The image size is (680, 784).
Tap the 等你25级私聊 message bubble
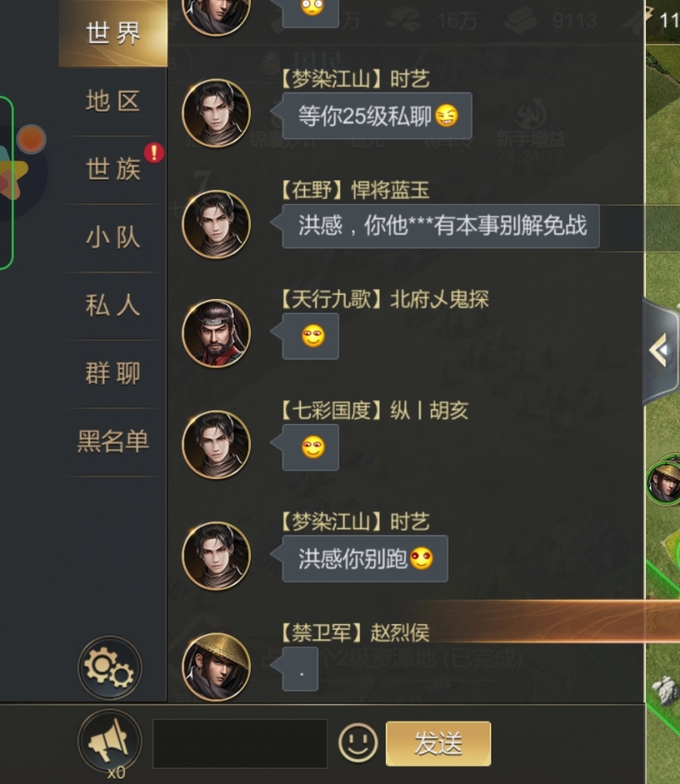point(377,116)
